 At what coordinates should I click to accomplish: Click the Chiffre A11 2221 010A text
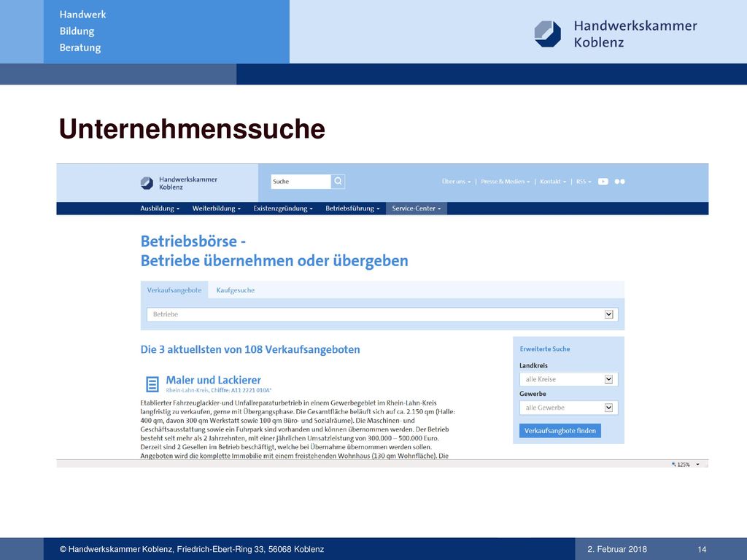click(241, 390)
